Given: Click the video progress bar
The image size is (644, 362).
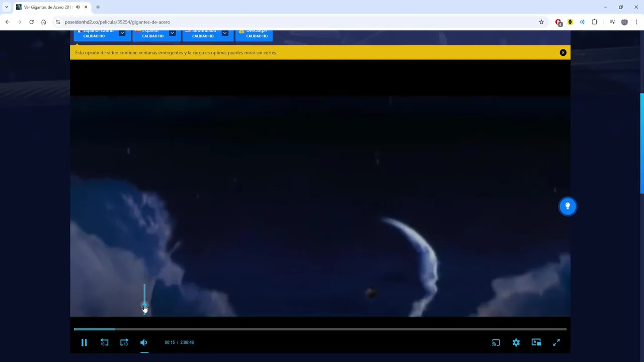Looking at the screenshot, I should (320, 329).
